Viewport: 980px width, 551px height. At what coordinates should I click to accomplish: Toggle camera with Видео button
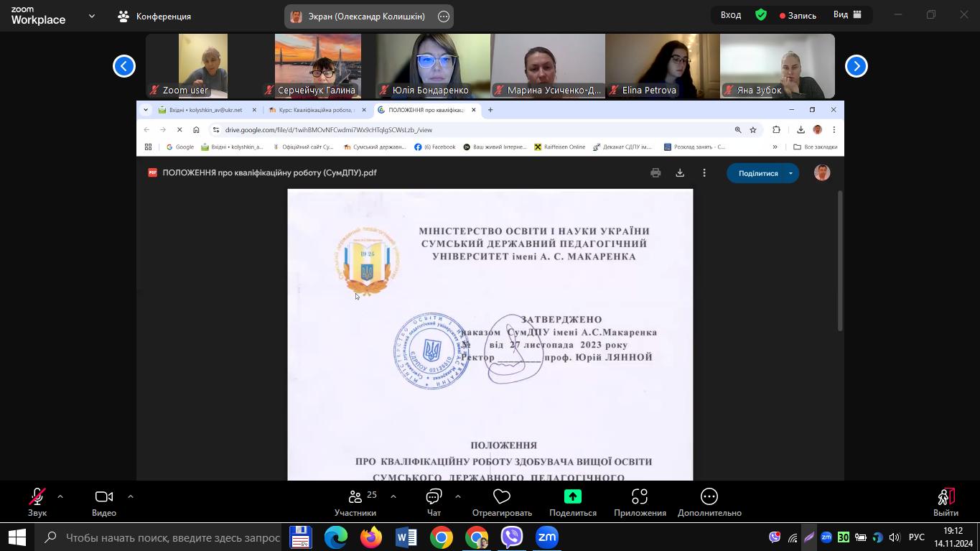click(104, 501)
